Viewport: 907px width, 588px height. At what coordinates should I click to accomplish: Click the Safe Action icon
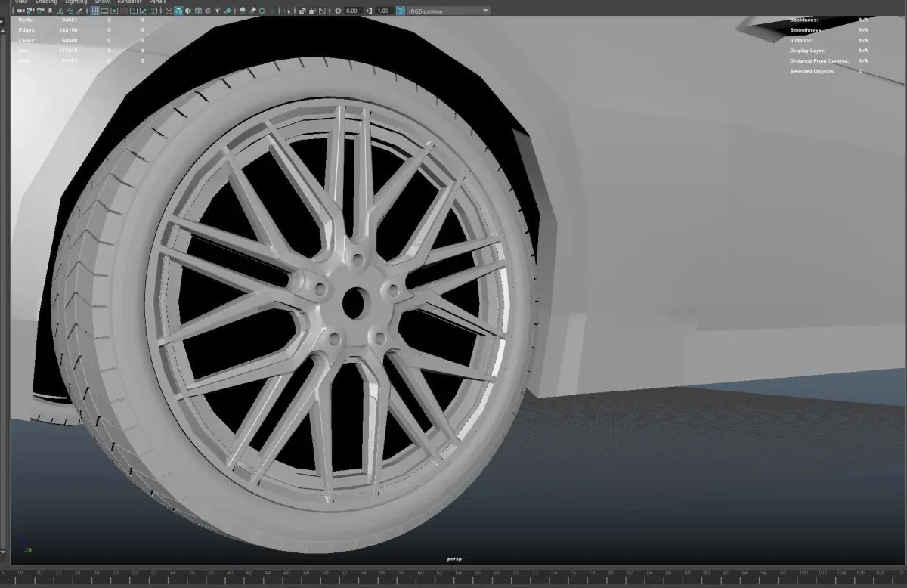click(x=144, y=11)
